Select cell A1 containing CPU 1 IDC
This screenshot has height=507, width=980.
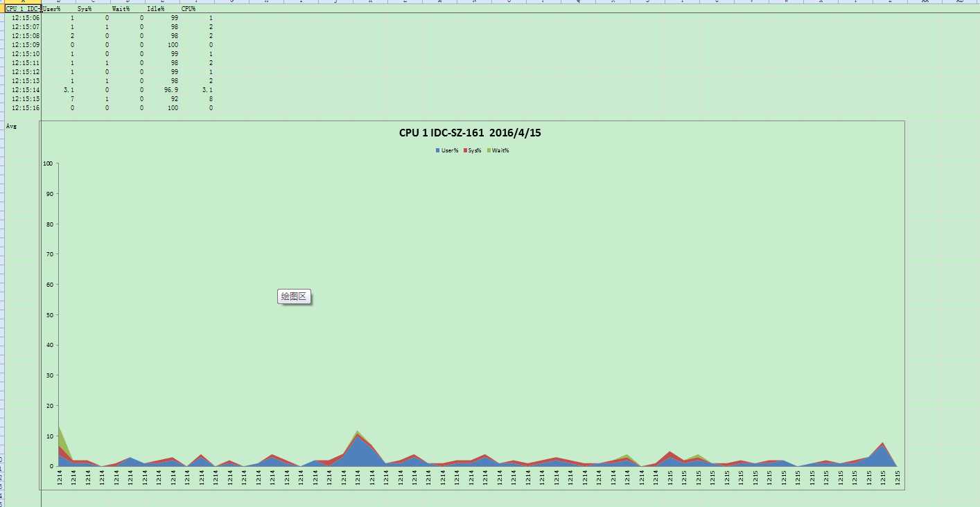click(24, 9)
